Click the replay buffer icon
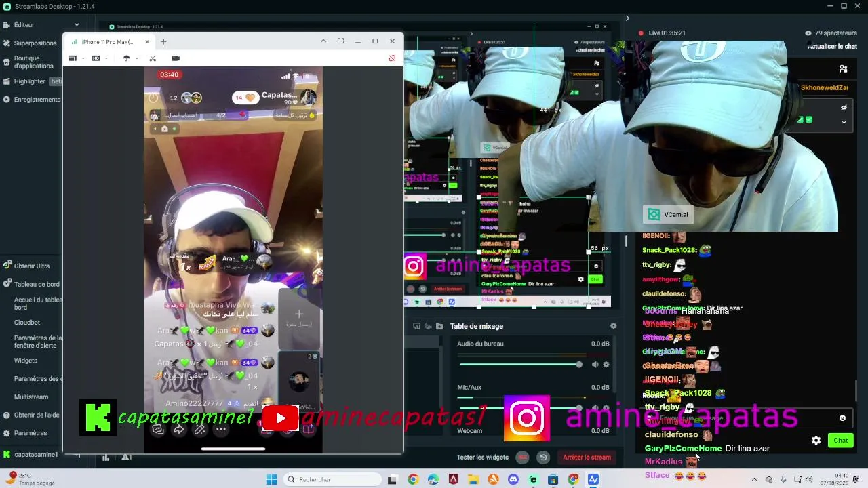868x488 pixels. click(x=543, y=457)
